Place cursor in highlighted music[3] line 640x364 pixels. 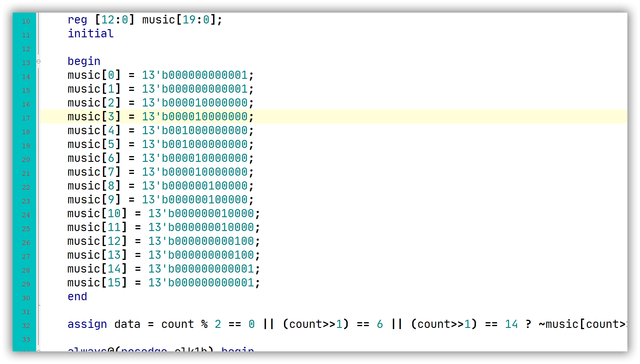tap(160, 116)
